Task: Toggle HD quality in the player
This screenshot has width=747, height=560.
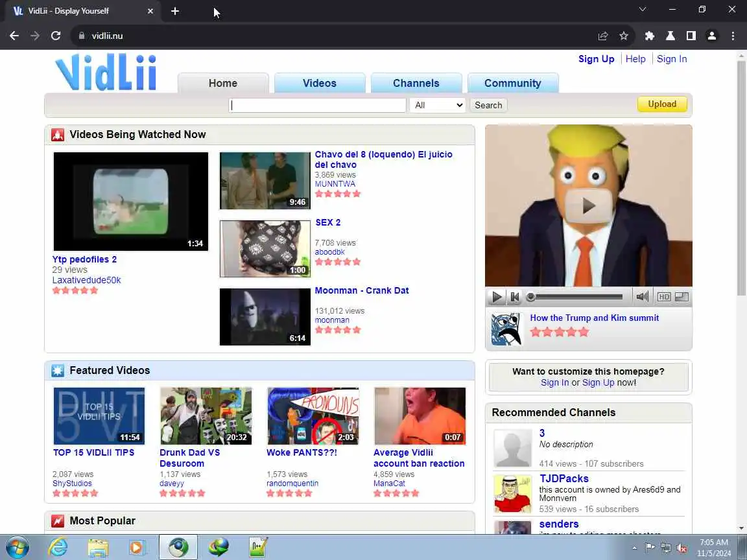Action: pos(663,297)
